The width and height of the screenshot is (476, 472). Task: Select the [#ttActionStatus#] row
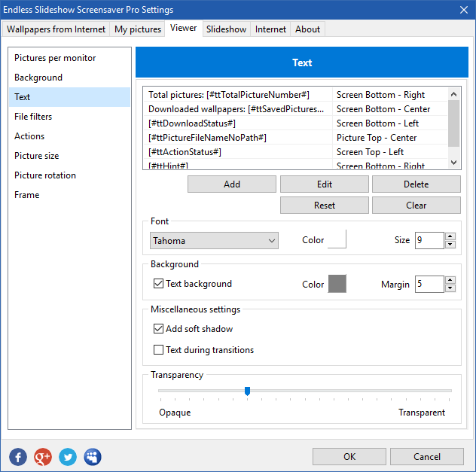[x=295, y=151]
